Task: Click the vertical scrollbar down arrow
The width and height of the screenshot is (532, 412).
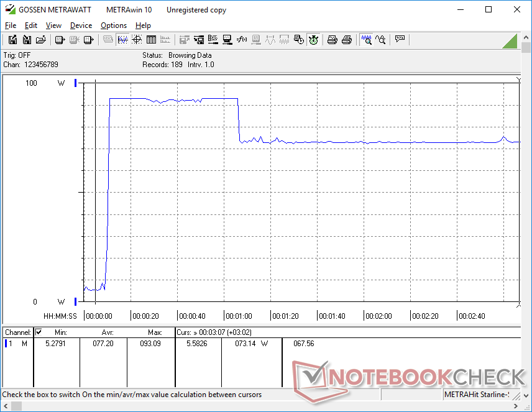Action: click(526, 395)
